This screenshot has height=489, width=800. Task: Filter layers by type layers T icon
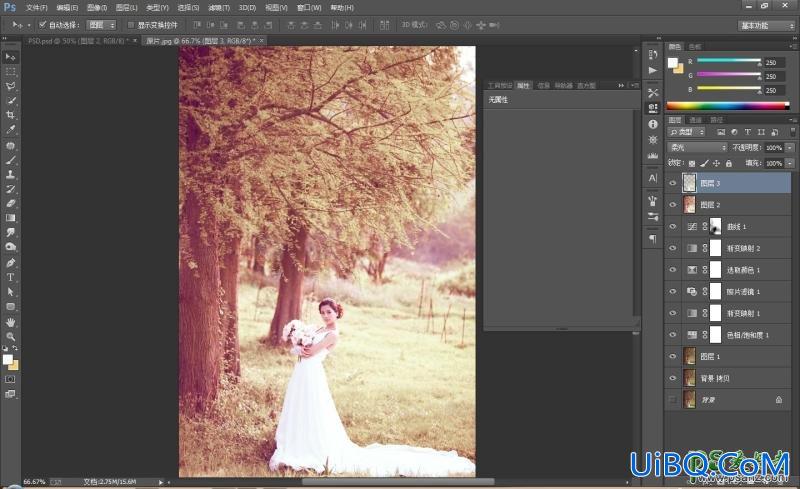[747, 132]
